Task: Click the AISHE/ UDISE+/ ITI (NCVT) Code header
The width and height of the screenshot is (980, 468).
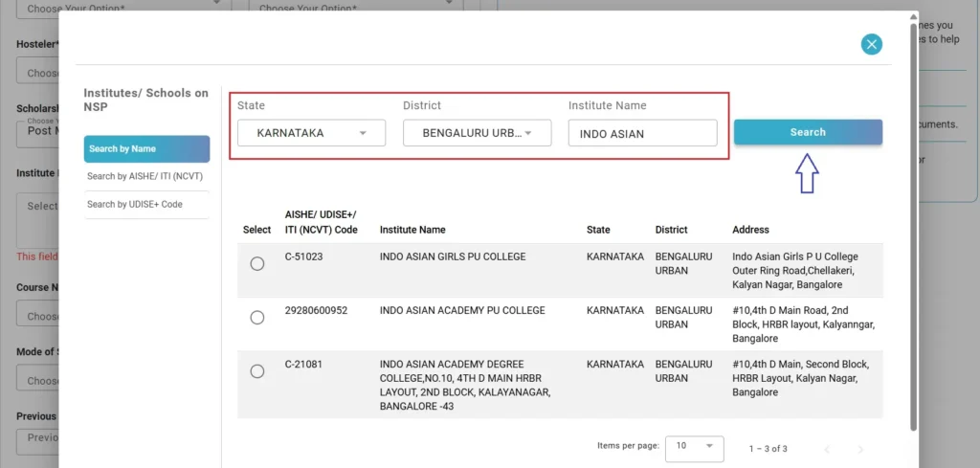Action: click(x=322, y=222)
